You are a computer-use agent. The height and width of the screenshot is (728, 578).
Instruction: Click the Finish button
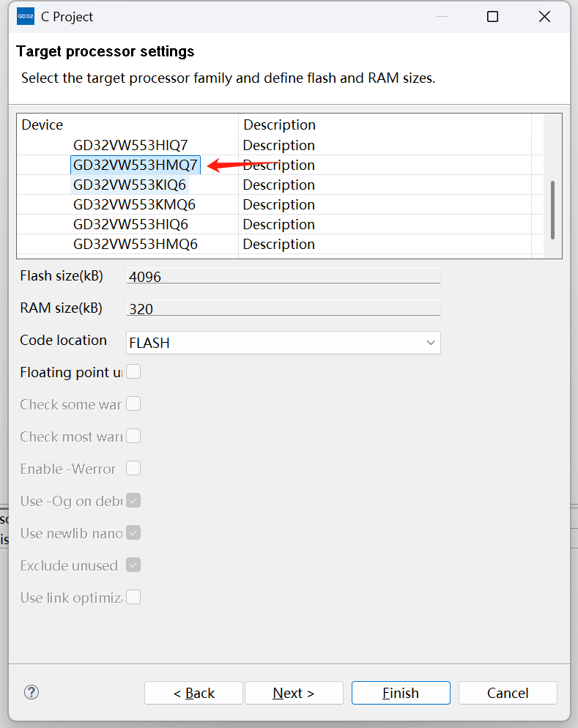[401, 693]
